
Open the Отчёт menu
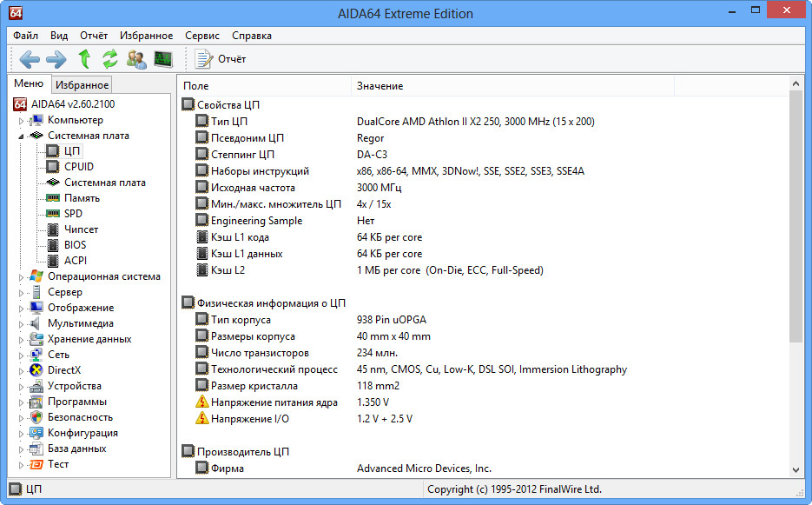[x=94, y=36]
